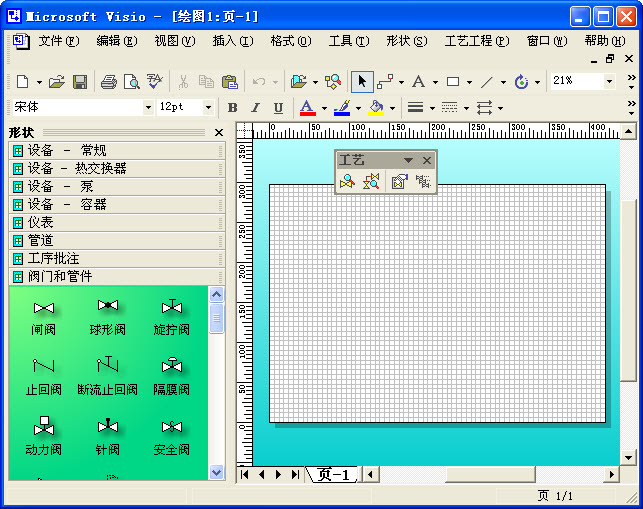The image size is (643, 509).
Task: Expand the line weight dropdown arrow
Action: pos(432,108)
